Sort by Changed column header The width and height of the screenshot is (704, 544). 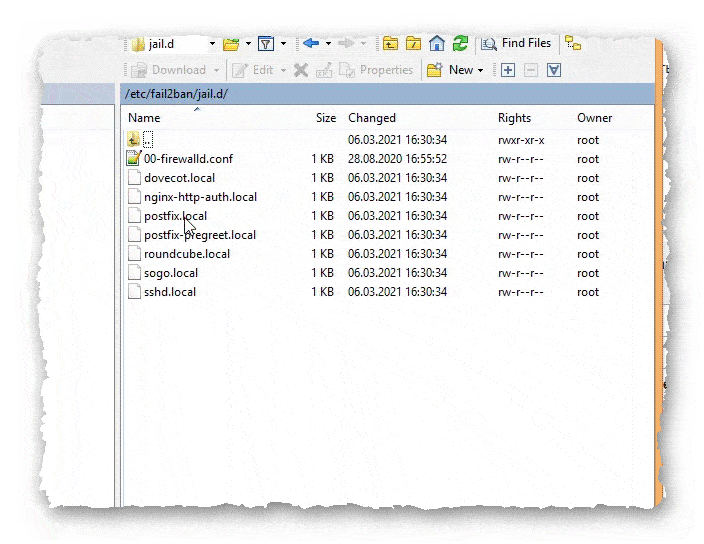(x=372, y=118)
